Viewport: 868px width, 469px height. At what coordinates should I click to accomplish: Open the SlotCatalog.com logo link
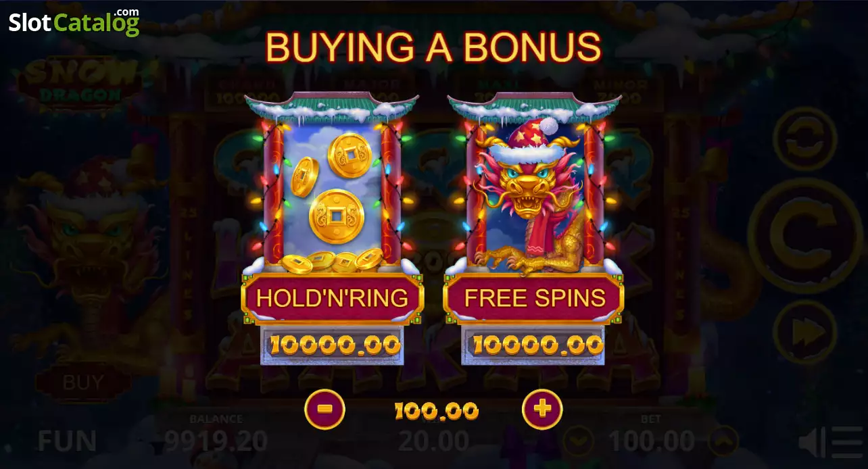tap(73, 22)
